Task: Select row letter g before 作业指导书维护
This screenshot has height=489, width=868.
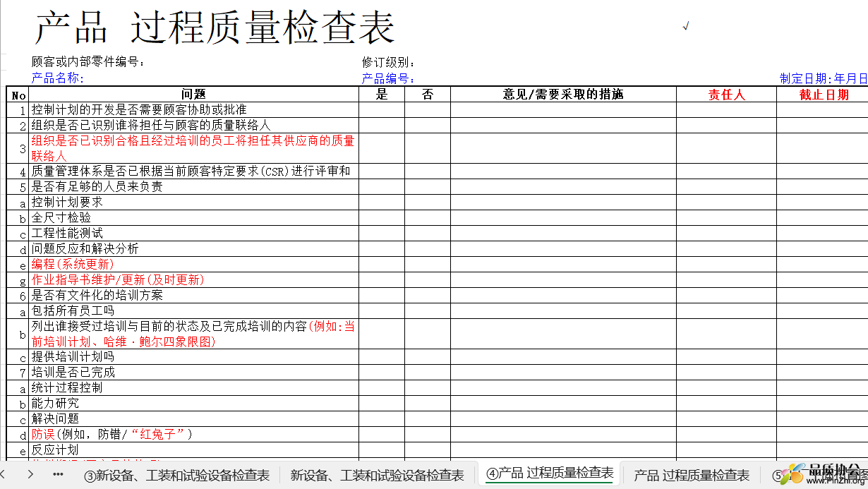Action: [18, 280]
